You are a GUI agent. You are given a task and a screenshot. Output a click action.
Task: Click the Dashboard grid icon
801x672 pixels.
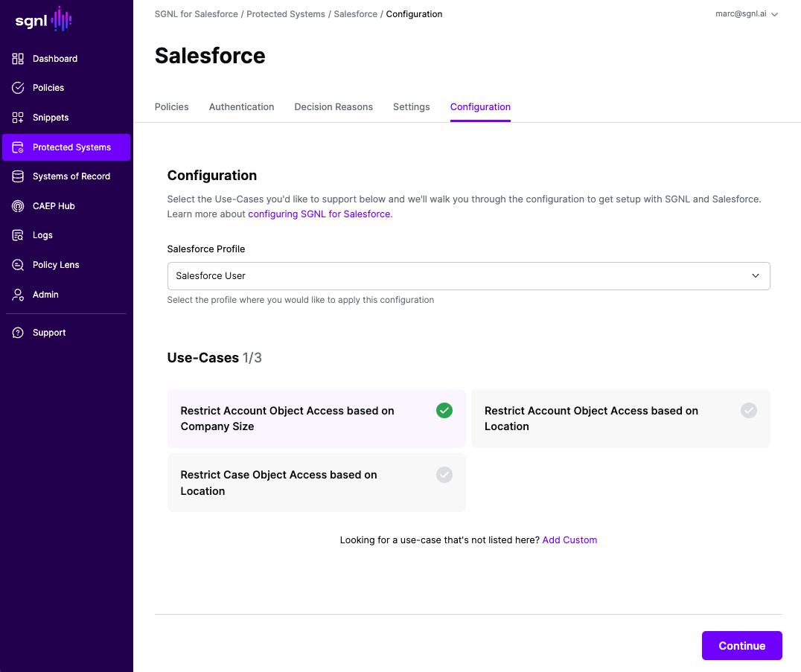(x=18, y=59)
